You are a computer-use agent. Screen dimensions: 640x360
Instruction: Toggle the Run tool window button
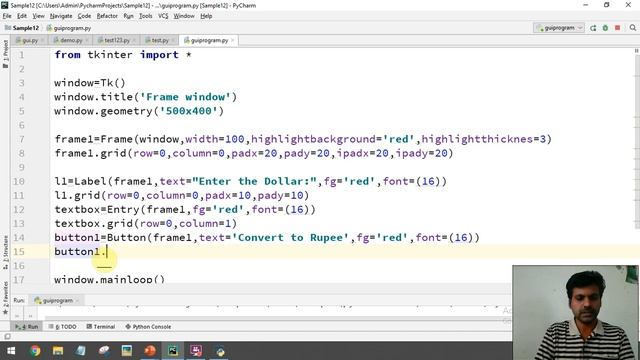[27, 327]
